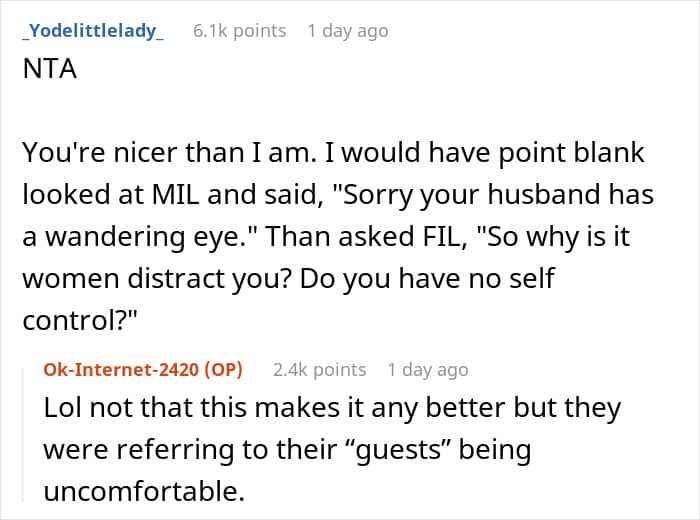The height and width of the screenshot is (520, 700).
Task: Click the word MIL in the comment
Action: 175,195
